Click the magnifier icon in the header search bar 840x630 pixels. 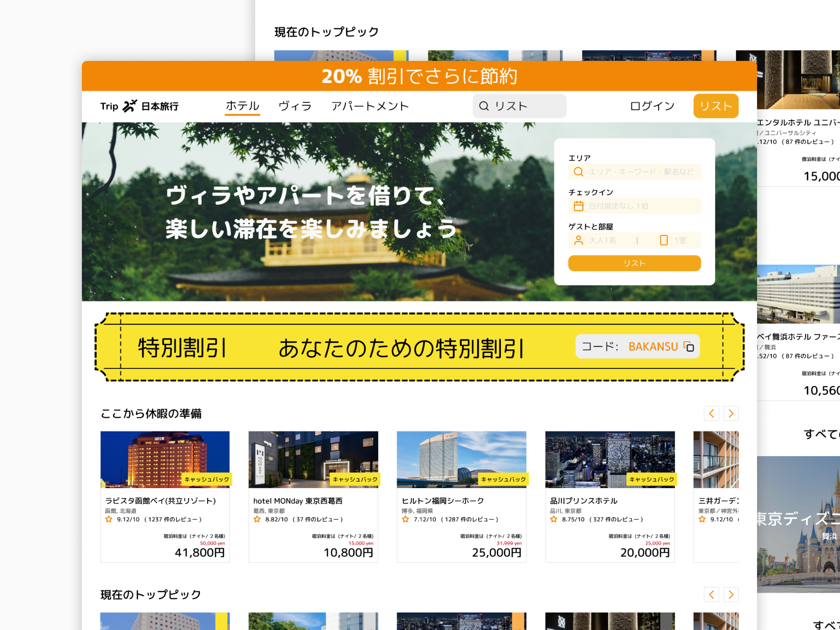click(484, 106)
